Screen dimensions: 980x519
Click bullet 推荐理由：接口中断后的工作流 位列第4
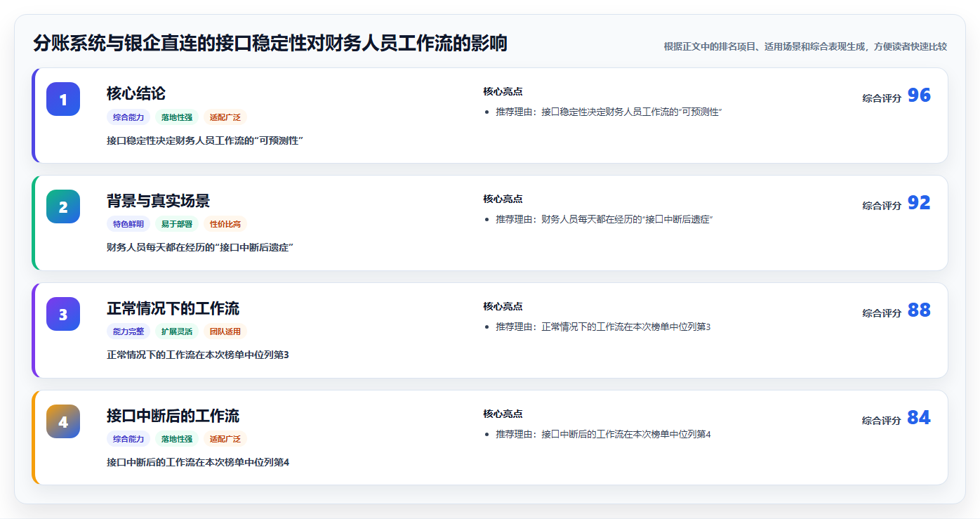click(x=603, y=435)
